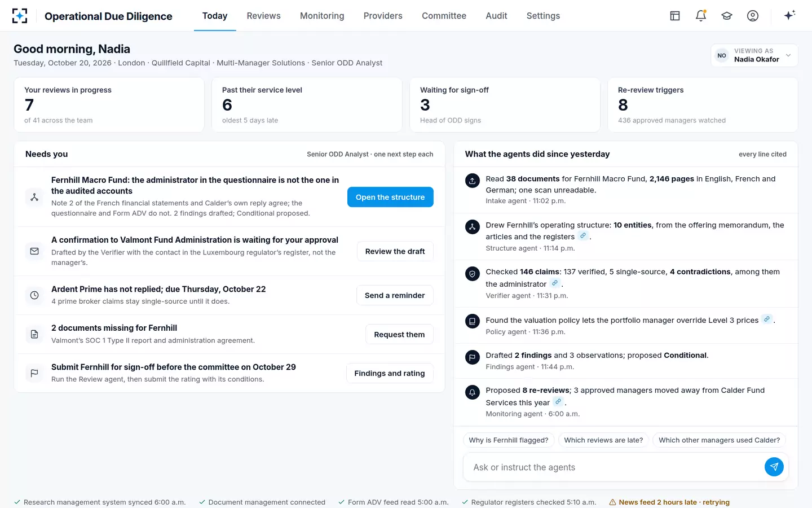The height and width of the screenshot is (508, 812).
Task: Click the Findings agent flag icon
Action: pos(472,357)
